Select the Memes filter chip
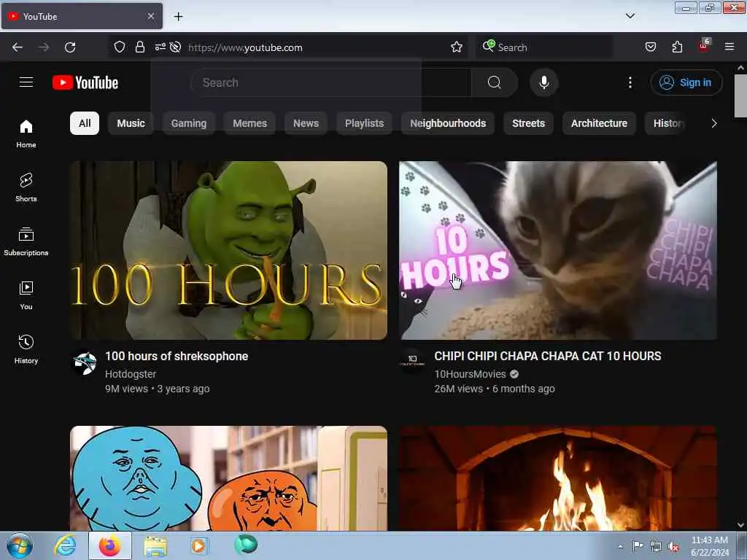 click(249, 123)
